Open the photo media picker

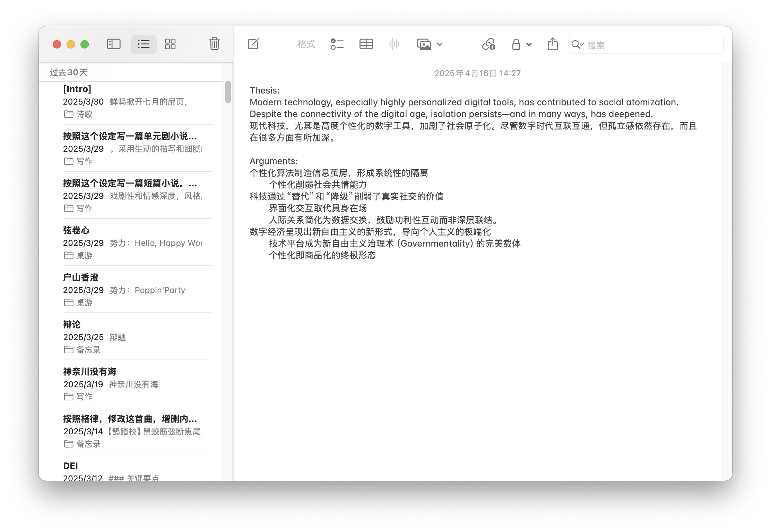tap(424, 44)
